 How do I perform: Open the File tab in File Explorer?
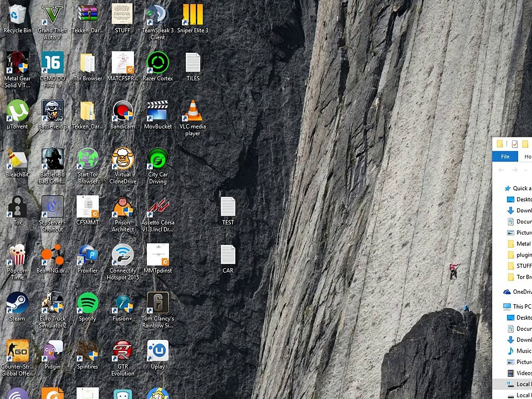tap(505, 156)
